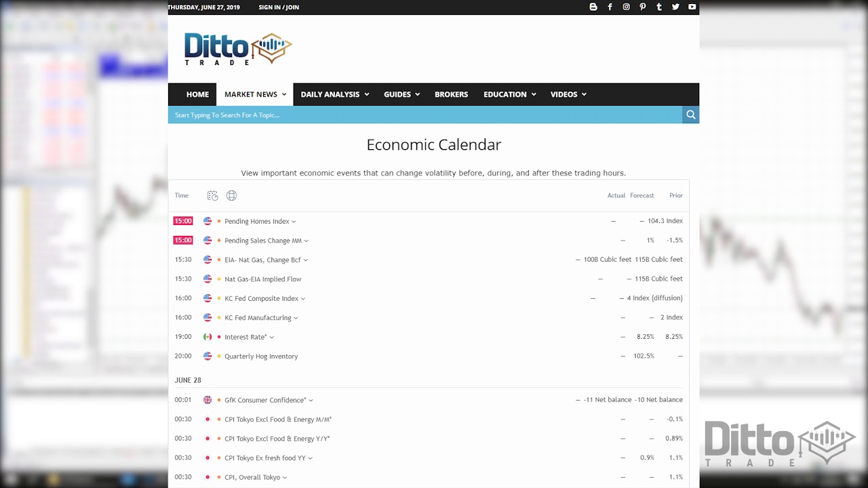
Task: Click importance dot of EIA- Nat Gas, Change Bcf
Action: click(x=219, y=260)
